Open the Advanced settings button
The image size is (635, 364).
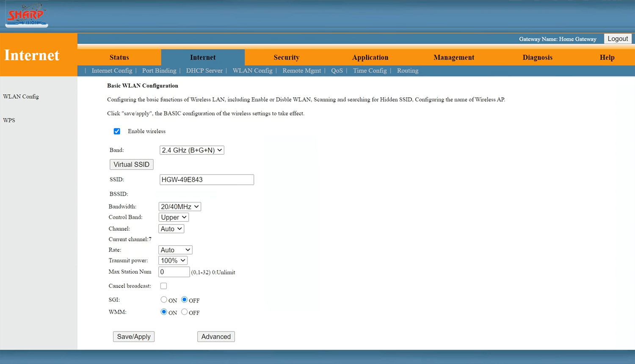pyautogui.click(x=216, y=337)
